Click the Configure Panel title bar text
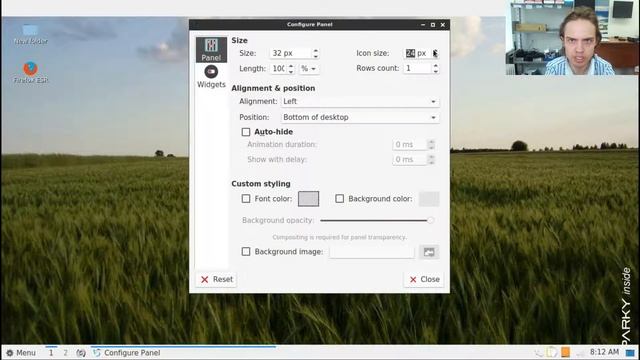The width and height of the screenshot is (640, 360). pos(310,24)
